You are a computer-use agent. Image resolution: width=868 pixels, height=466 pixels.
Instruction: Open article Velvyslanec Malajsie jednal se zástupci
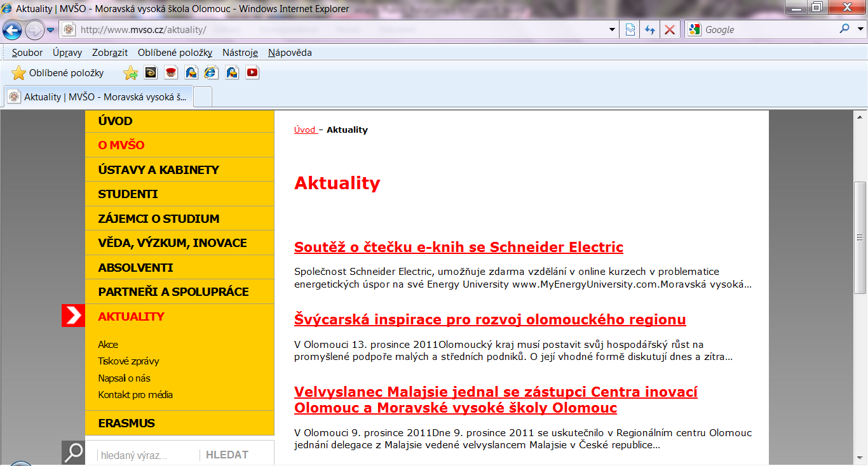tap(496, 399)
